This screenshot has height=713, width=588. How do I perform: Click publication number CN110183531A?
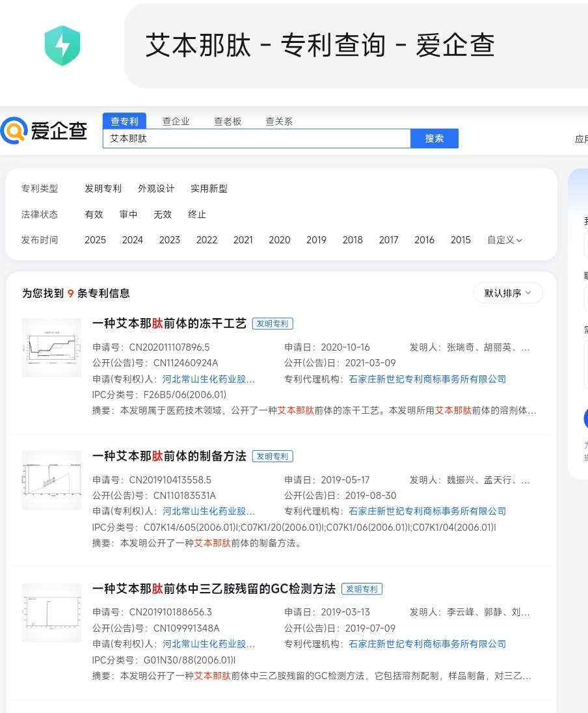tap(184, 495)
